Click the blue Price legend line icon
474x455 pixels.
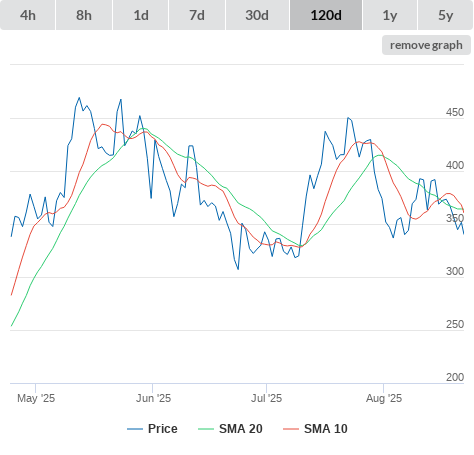tap(135, 429)
